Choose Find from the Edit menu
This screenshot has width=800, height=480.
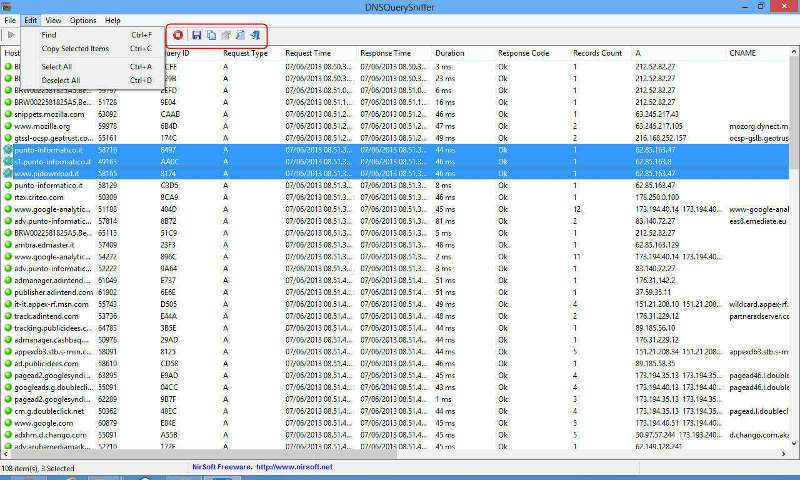[49, 34]
